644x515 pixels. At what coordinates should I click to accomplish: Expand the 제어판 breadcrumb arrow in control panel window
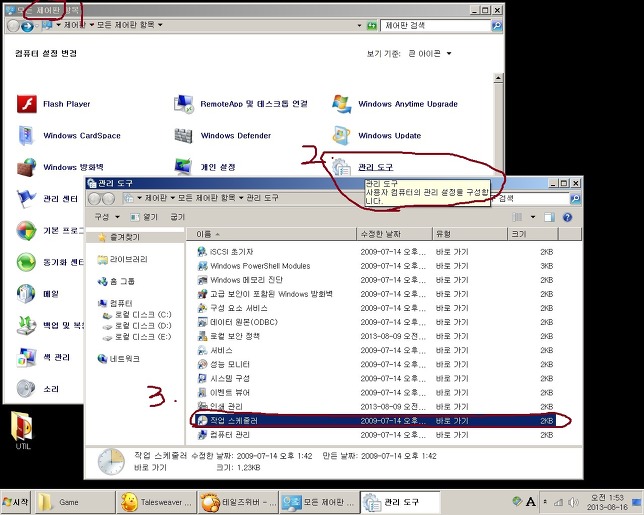tap(92, 25)
